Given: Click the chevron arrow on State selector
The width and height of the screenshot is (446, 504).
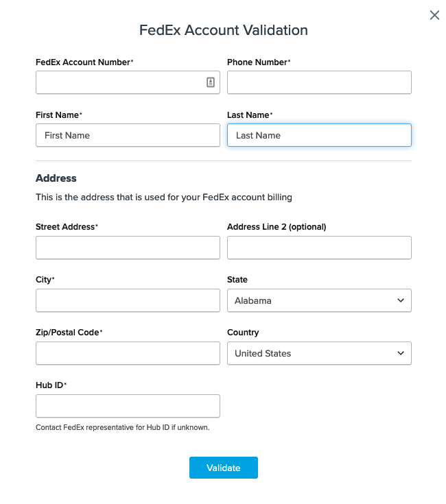Looking at the screenshot, I should [401, 300].
